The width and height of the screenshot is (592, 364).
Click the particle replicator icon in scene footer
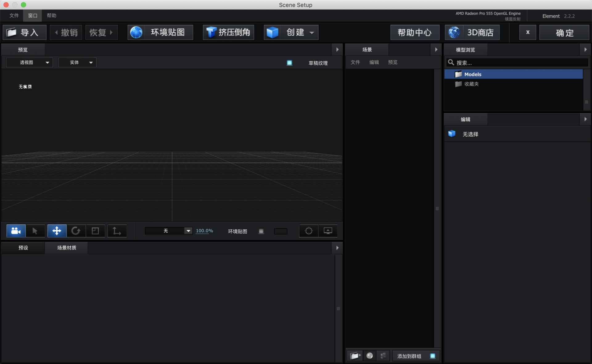pos(383,356)
